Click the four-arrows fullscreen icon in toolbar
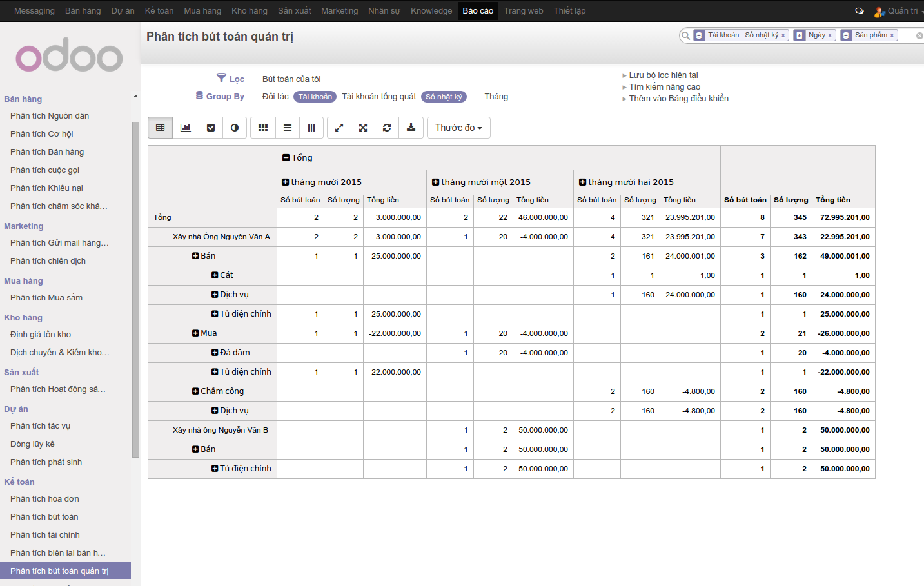Image resolution: width=924 pixels, height=586 pixels. [363, 128]
